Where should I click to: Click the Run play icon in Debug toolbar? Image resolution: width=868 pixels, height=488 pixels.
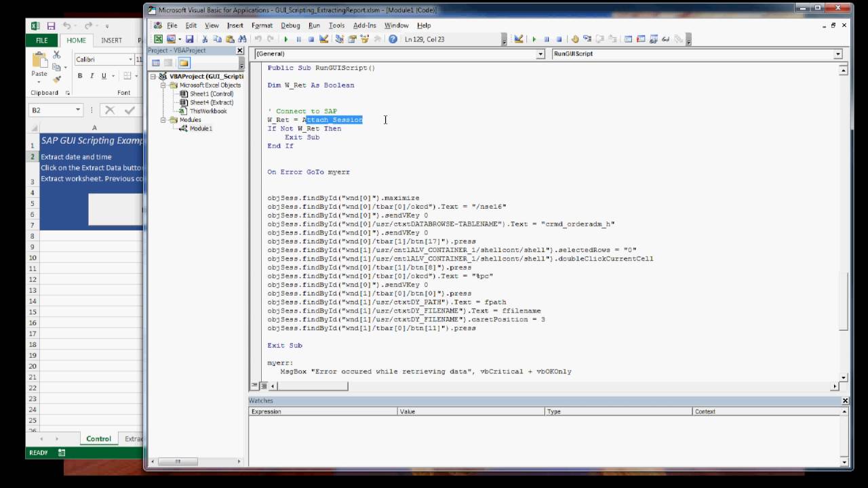534,39
